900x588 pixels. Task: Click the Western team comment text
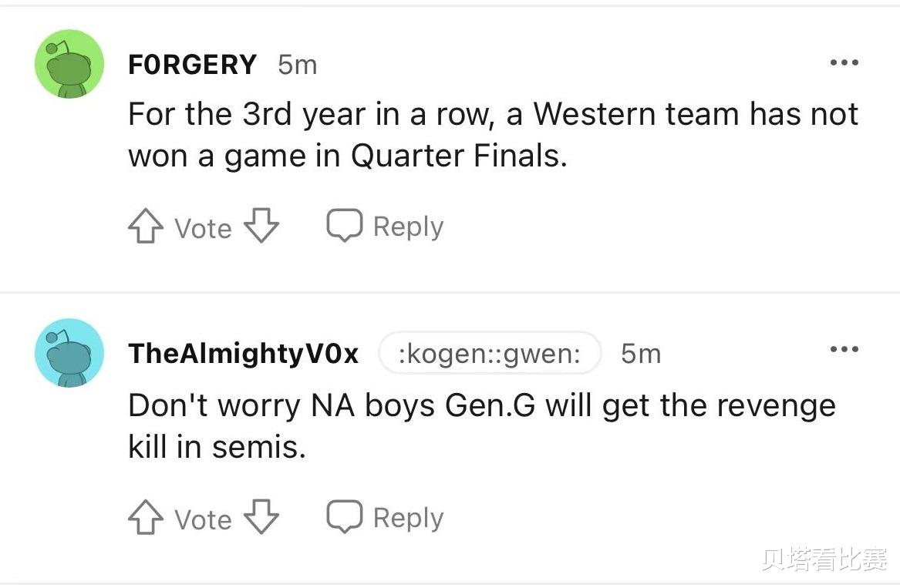coord(493,135)
